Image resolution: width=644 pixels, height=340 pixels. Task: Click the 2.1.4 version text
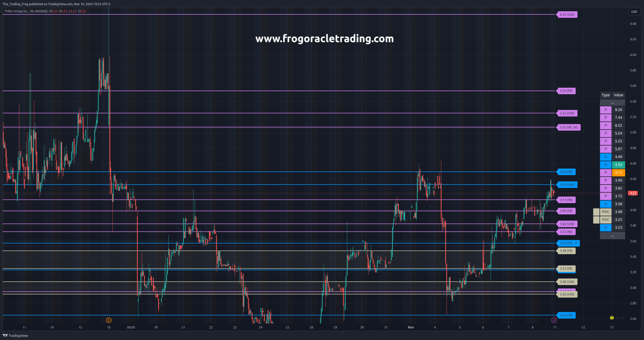(x=620, y=318)
